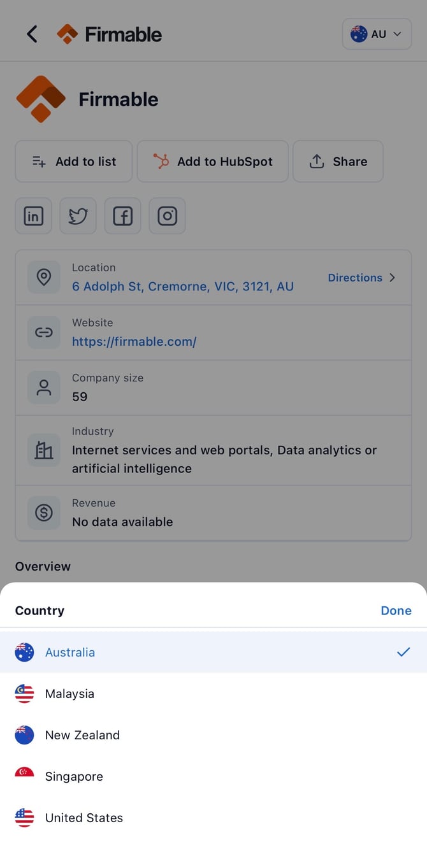Click the Add to list button
Screen dimensions: 427x868
(x=74, y=161)
